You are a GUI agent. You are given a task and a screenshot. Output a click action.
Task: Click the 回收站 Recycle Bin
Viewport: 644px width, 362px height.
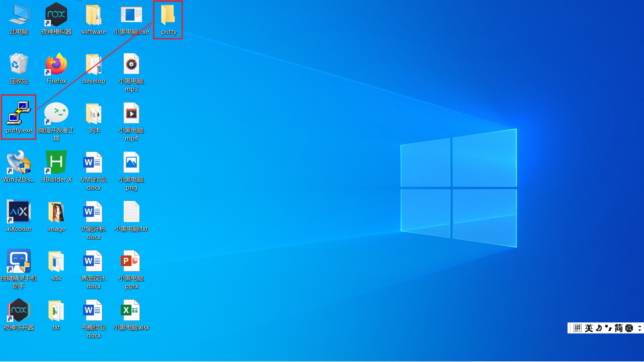[x=18, y=64]
